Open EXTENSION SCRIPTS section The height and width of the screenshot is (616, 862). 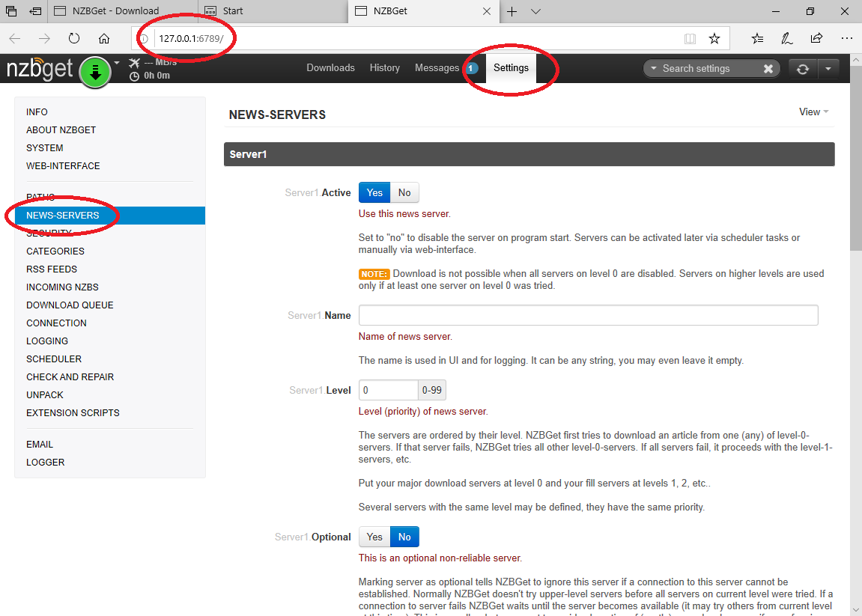(73, 412)
